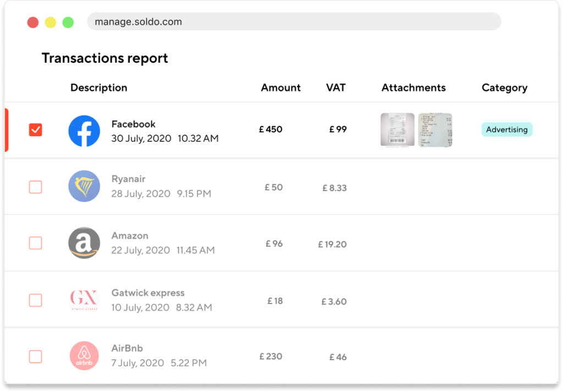The width and height of the screenshot is (563, 392).
Task: Click the £ 3.60 VAT value
Action: pyautogui.click(x=334, y=301)
